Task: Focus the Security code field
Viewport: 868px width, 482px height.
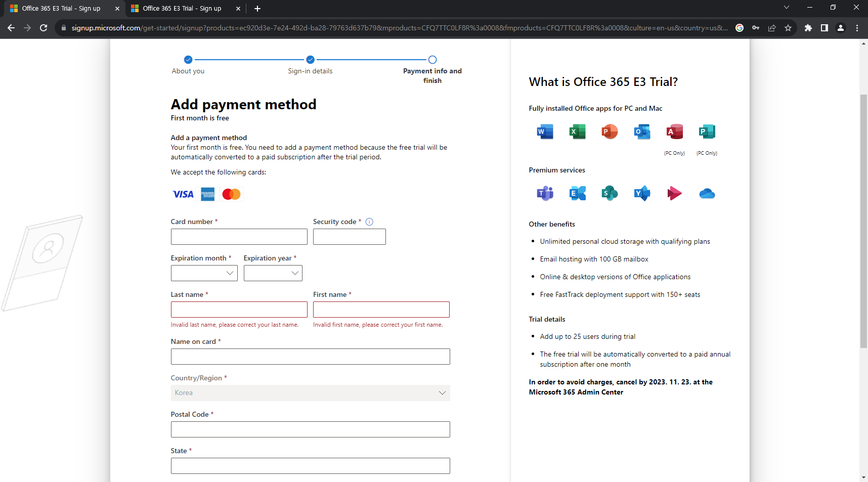Action: point(350,237)
